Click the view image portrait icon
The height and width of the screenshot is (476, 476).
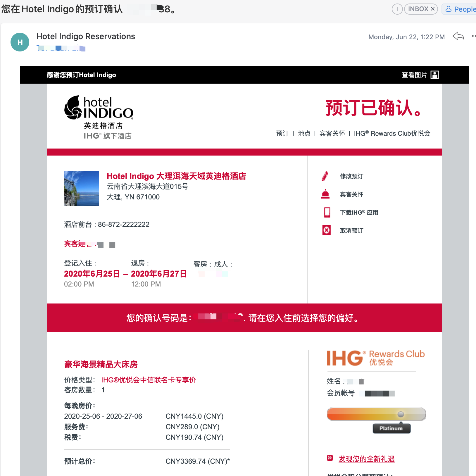(435, 75)
